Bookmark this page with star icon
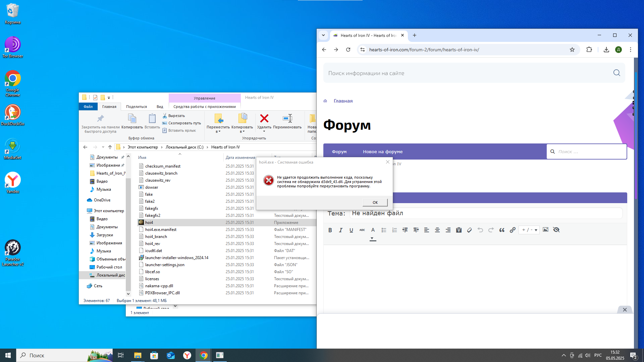Screen dimensions: 644x362 point(572,50)
